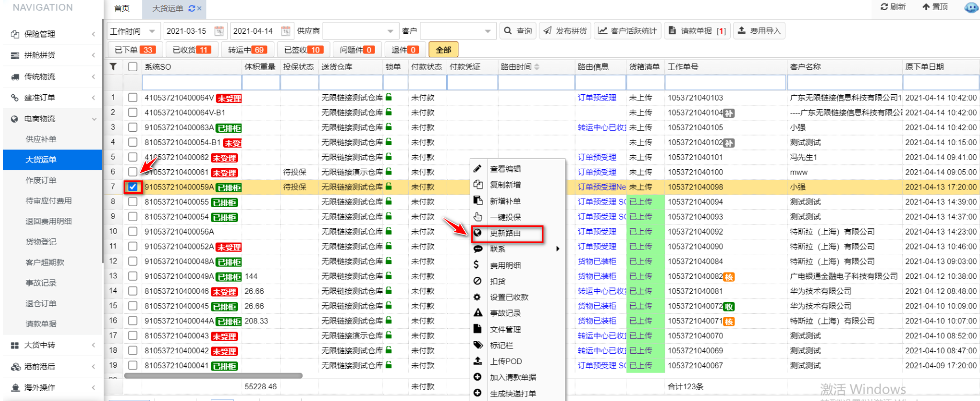This screenshot has height=401, width=980.
Task: Click the filter funnel icon in table header
Action: (113, 67)
